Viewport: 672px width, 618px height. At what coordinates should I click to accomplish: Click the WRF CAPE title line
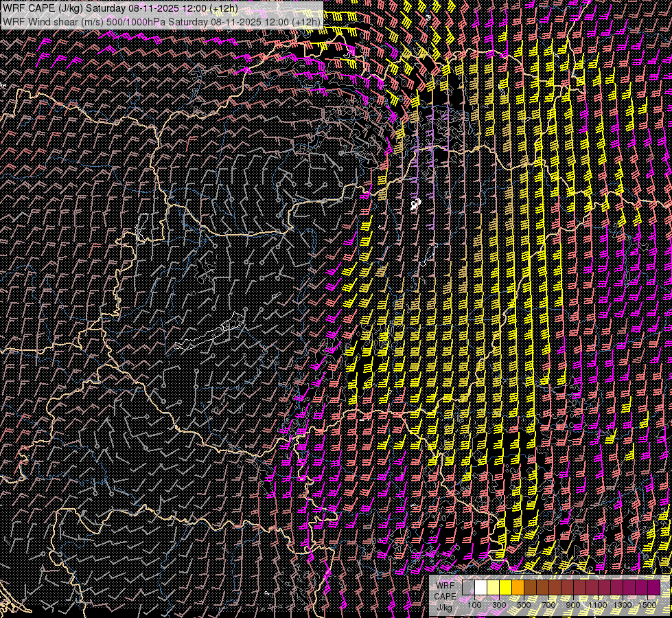click(121, 8)
